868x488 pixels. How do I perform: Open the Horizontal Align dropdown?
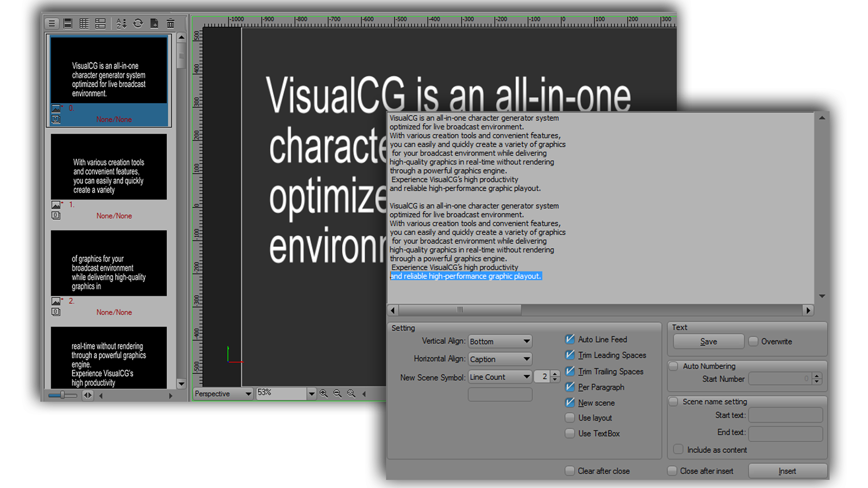tap(500, 359)
